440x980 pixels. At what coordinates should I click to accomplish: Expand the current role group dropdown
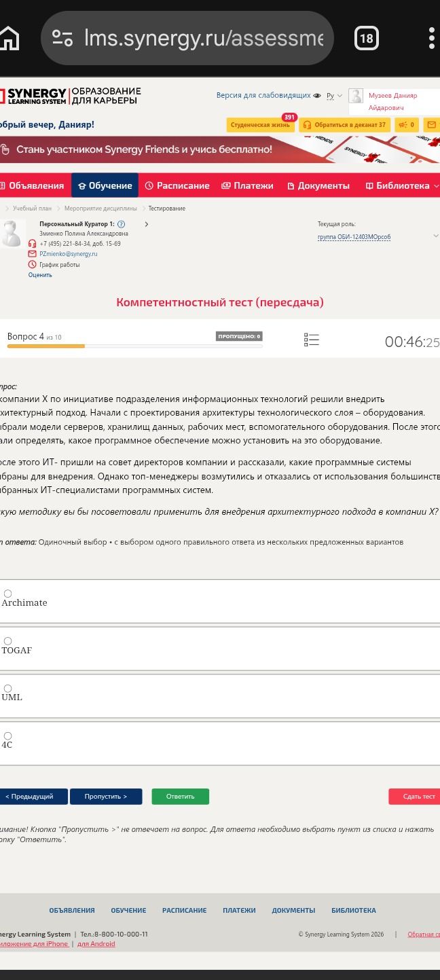pyautogui.click(x=435, y=236)
